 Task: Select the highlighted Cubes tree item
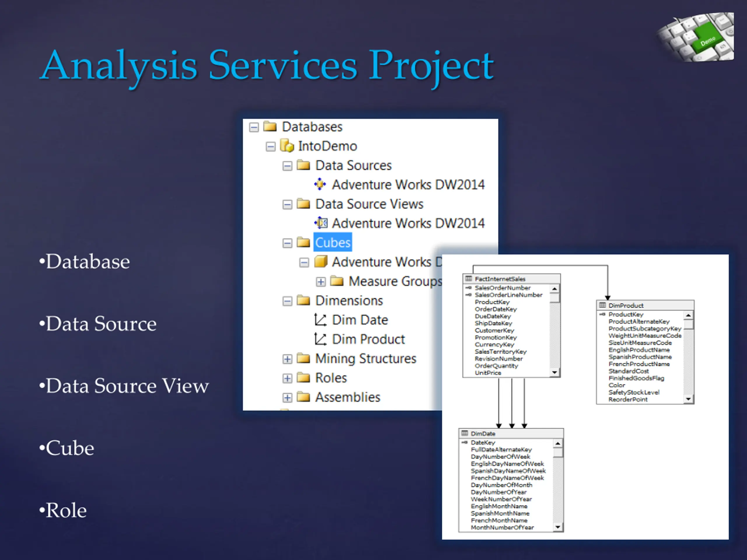tap(333, 242)
